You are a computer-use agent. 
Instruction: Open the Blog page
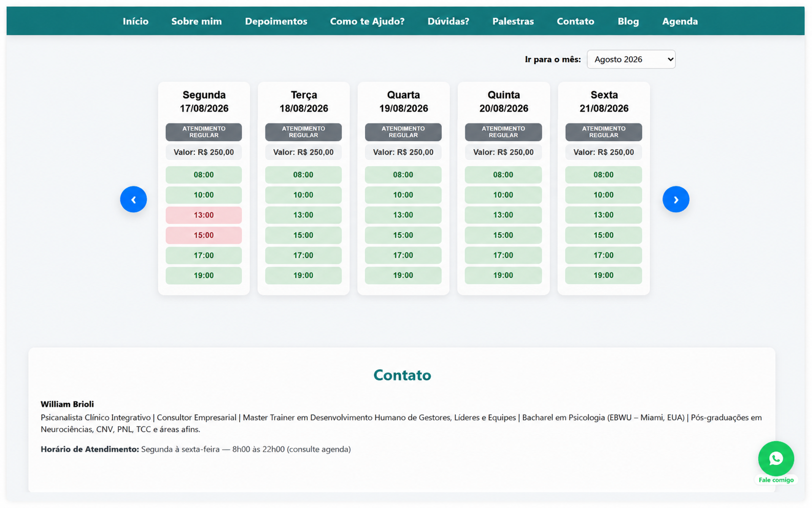pos(628,22)
